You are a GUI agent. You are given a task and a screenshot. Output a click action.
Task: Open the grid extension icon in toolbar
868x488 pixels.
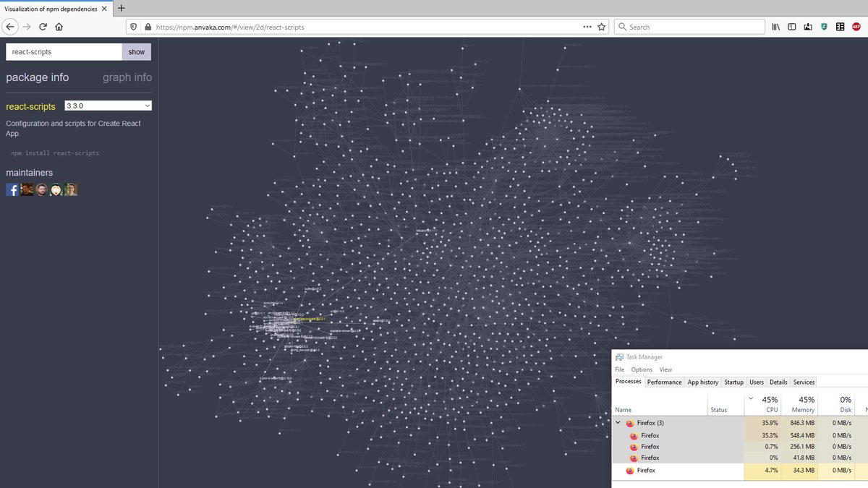pos(840,27)
